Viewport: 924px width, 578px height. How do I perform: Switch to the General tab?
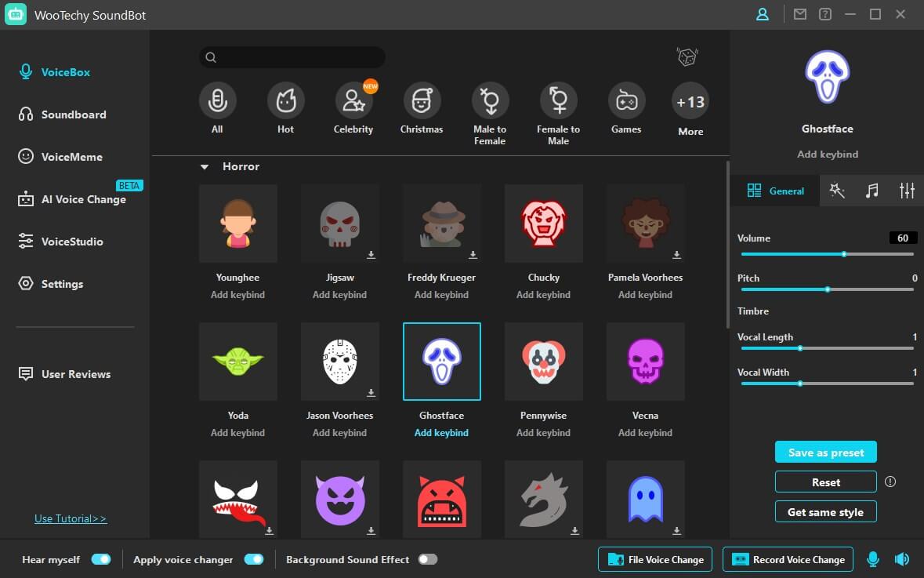tap(775, 191)
